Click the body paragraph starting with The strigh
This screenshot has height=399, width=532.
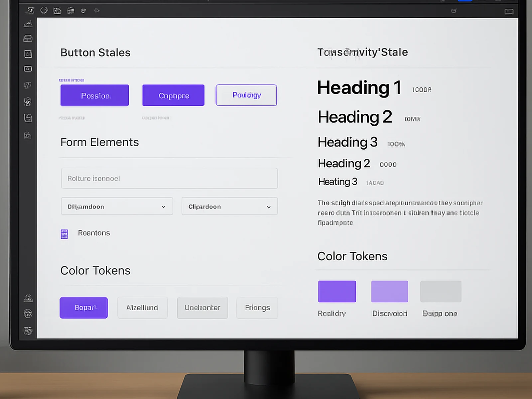coord(400,213)
